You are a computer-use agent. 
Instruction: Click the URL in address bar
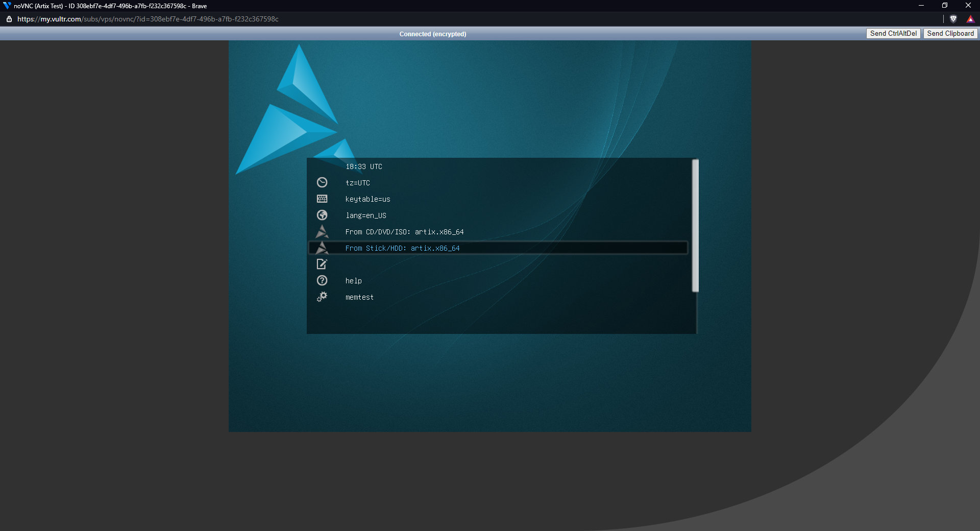click(x=148, y=19)
